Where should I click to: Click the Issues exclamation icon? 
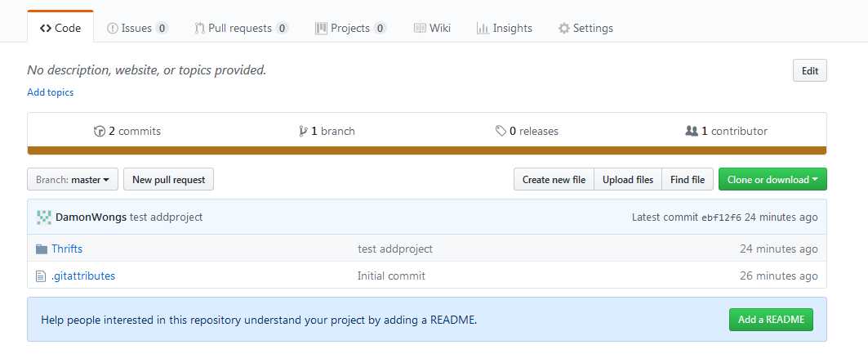113,29
